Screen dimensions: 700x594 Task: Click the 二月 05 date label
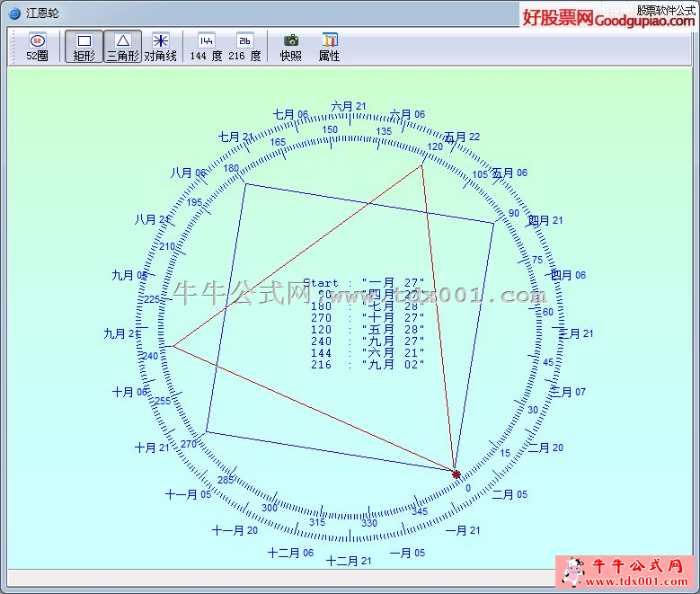click(509, 494)
